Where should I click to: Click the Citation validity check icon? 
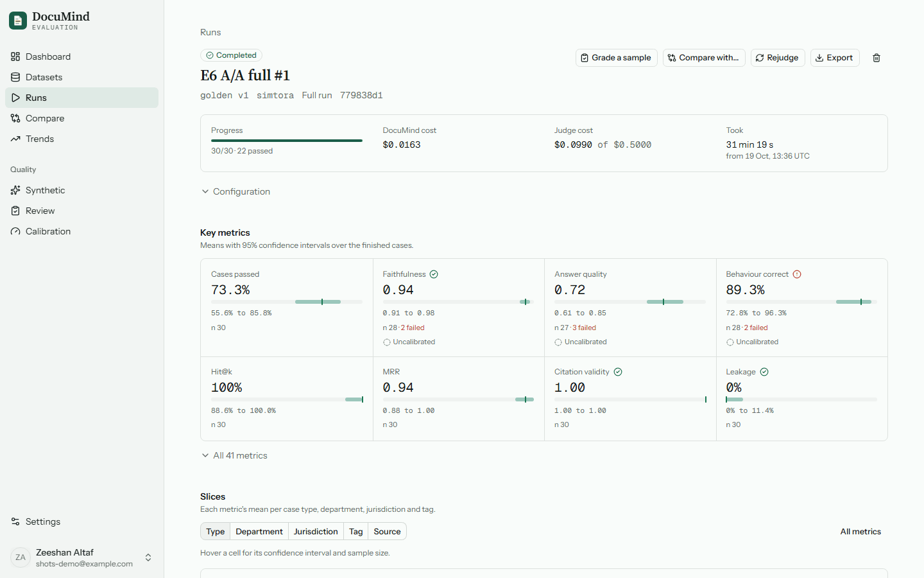(618, 372)
